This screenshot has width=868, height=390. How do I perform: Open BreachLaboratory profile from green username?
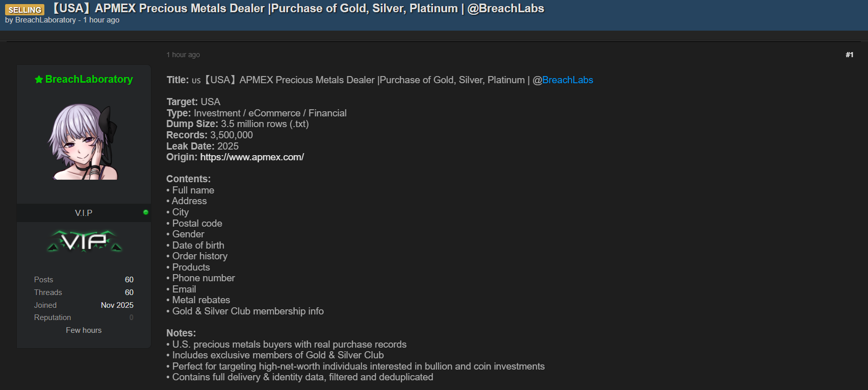click(89, 79)
